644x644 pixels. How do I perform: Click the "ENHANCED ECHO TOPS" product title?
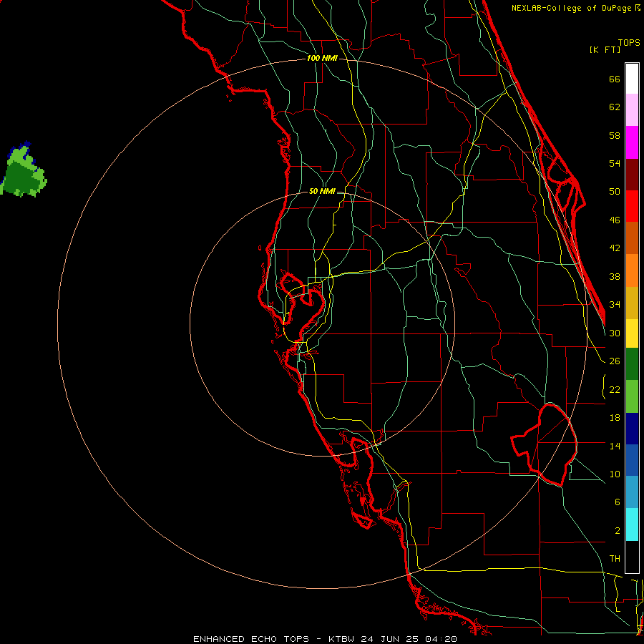click(251, 639)
